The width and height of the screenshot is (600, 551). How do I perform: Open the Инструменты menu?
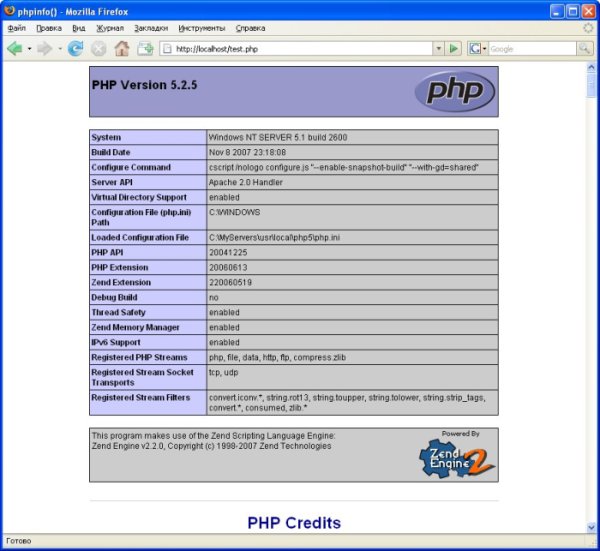[x=202, y=28]
